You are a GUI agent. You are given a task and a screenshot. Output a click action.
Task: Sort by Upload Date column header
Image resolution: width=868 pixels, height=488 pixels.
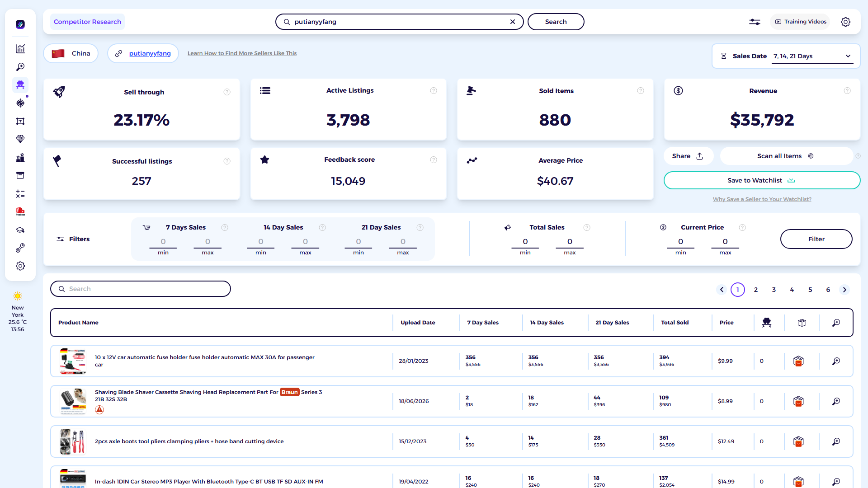(418, 323)
